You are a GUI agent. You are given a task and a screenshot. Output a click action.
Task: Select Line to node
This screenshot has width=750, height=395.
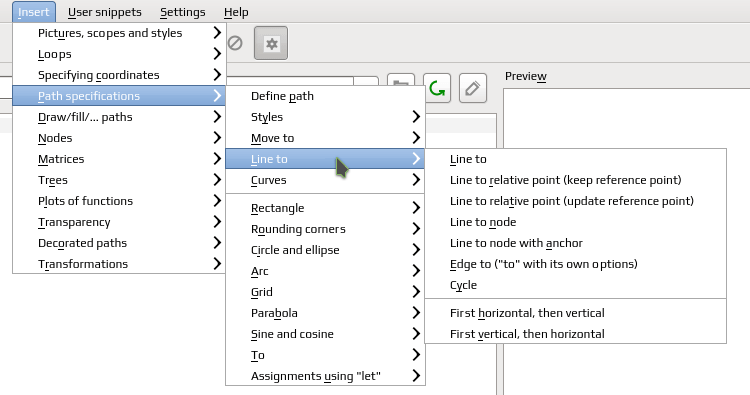575,222
